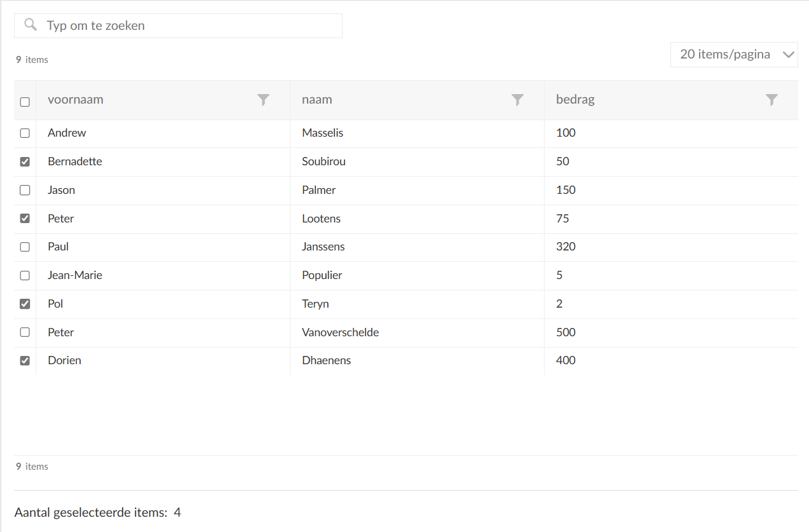The width and height of the screenshot is (809, 532).
Task: Toggle the select-all checkbox in header
Action: tap(25, 102)
